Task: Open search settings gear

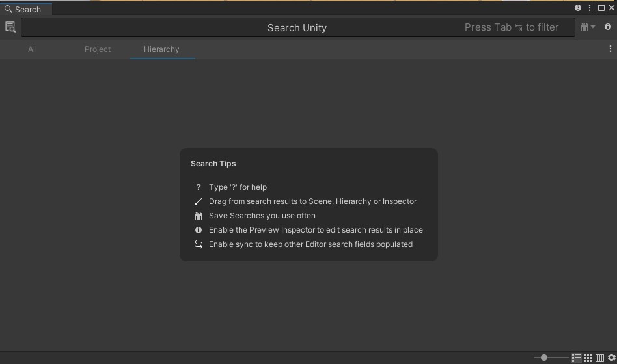Action: [x=612, y=357]
